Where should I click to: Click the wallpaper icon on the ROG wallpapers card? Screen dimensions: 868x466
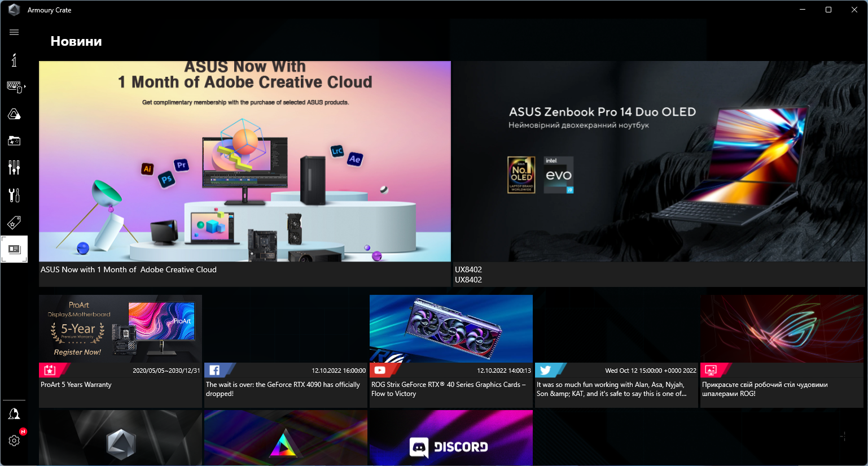tap(711, 371)
